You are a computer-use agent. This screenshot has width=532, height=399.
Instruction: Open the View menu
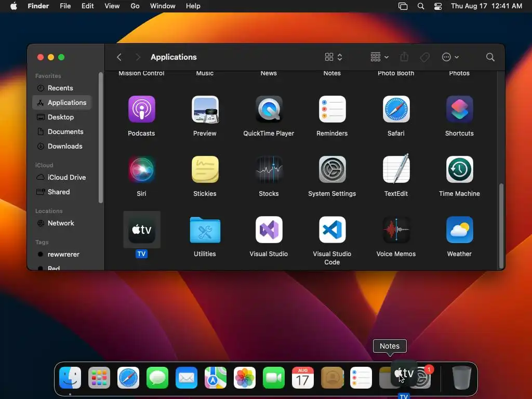point(112,6)
